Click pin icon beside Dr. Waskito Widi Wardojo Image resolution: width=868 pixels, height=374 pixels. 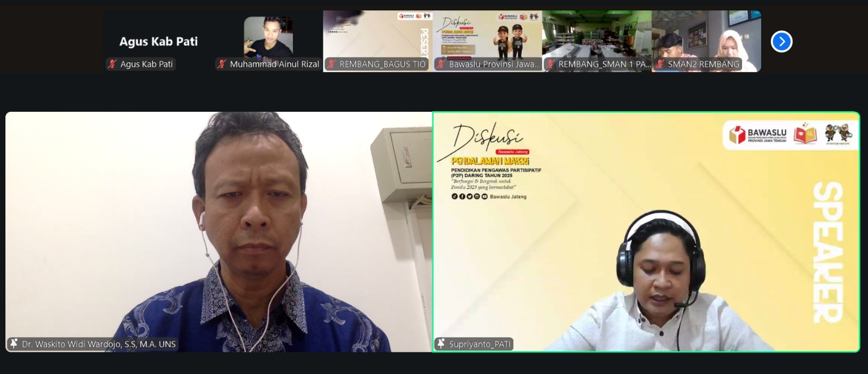coord(14,344)
